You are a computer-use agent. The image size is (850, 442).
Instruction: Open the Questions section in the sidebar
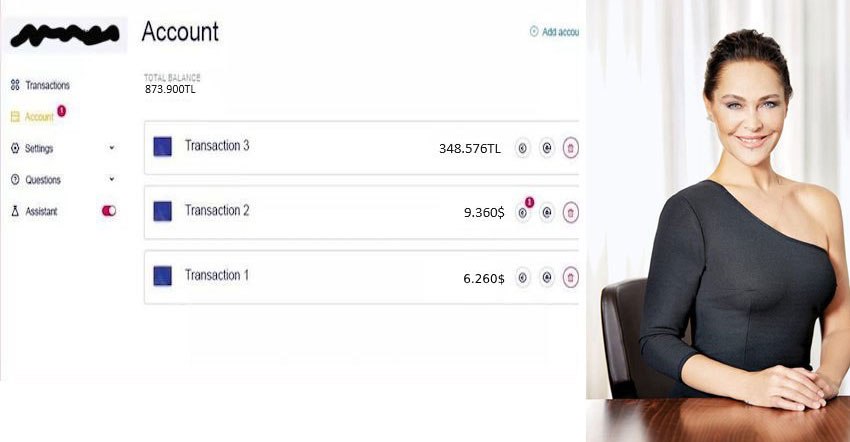click(x=42, y=180)
